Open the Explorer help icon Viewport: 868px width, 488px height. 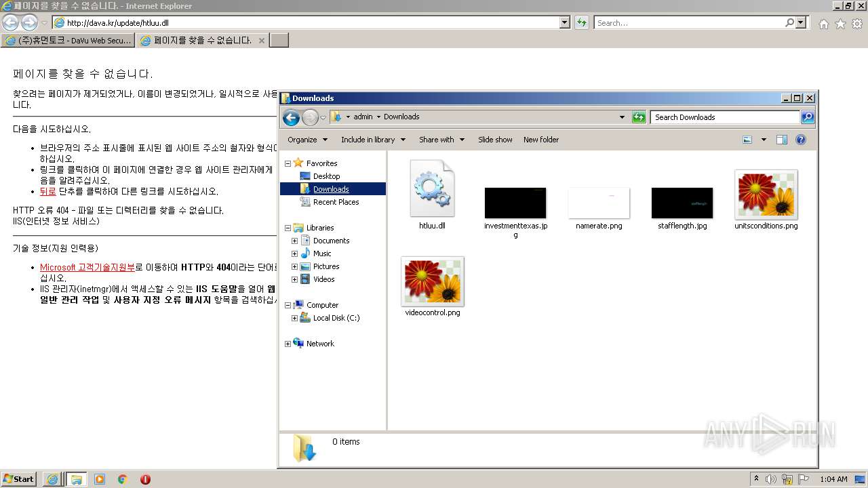point(801,140)
